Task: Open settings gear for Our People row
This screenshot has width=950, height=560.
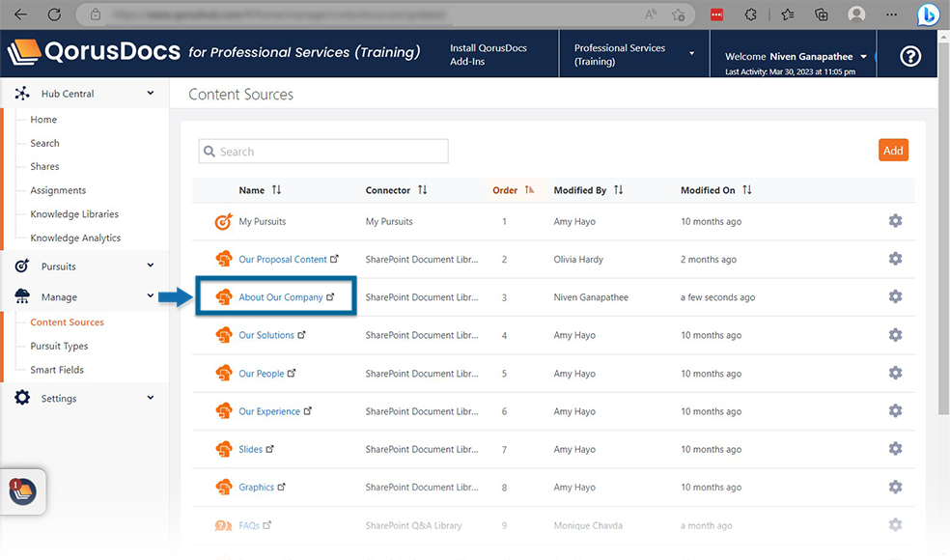Action: 896,373
